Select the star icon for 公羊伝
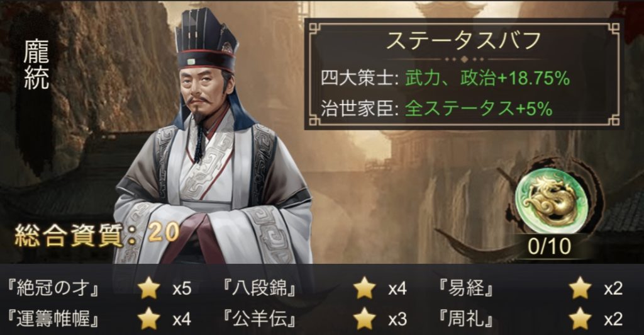Screen dimensions: 644x335 click(x=364, y=319)
